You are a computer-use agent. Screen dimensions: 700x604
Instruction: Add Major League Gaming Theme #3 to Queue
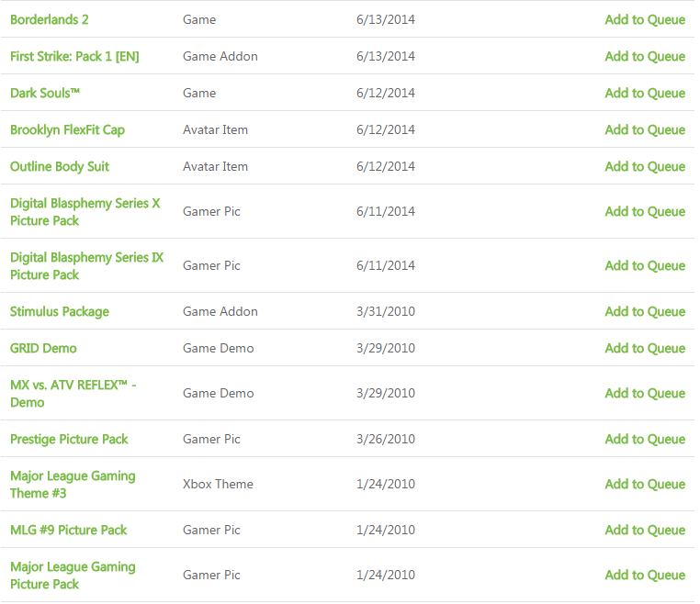pos(645,485)
